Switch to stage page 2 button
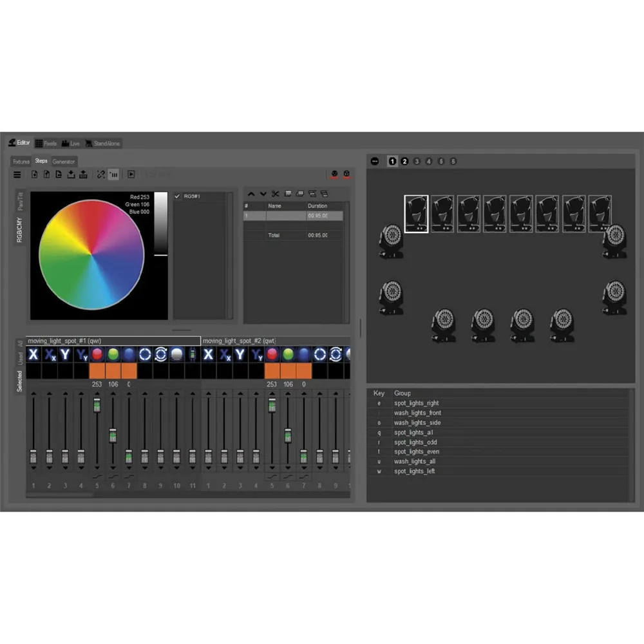 (404, 162)
